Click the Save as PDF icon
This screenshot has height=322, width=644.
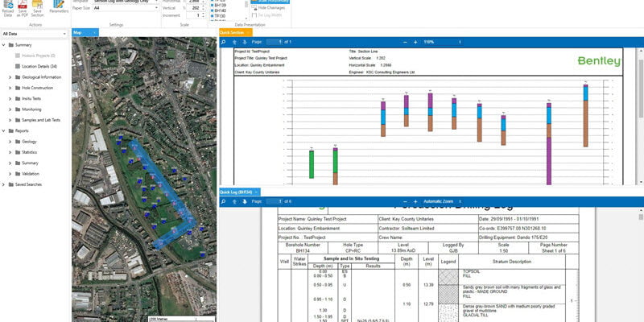click(x=23, y=7)
